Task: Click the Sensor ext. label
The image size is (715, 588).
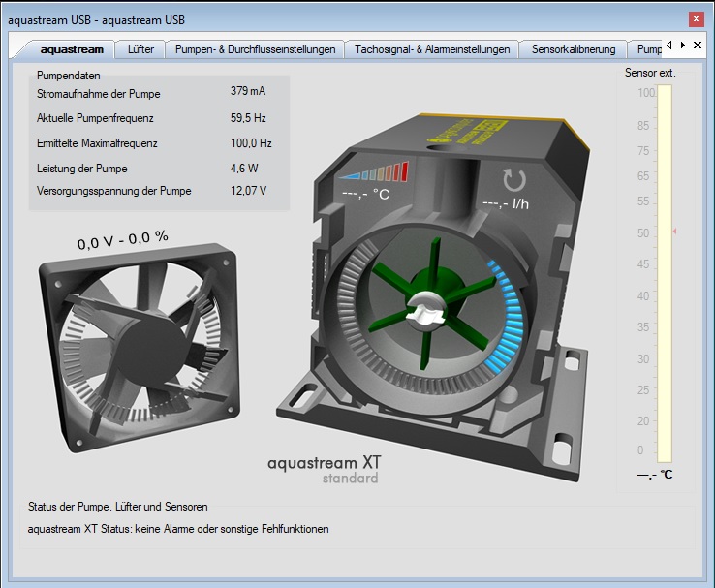Action: (x=650, y=73)
